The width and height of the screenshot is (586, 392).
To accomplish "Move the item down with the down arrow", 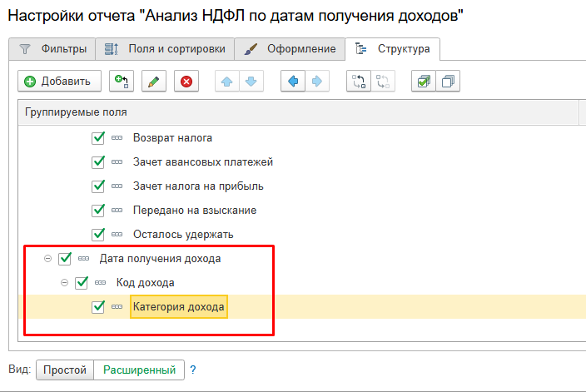I will [251, 81].
